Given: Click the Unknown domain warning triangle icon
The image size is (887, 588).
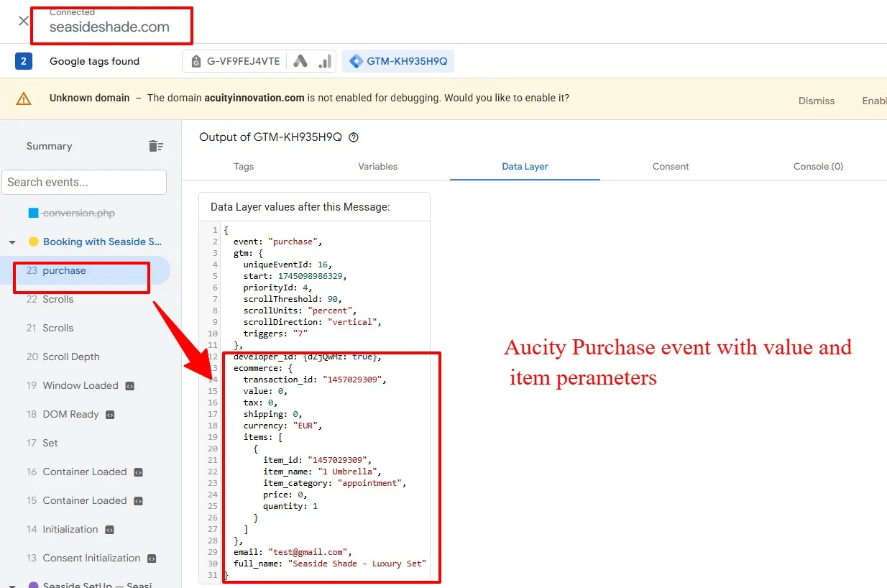Looking at the screenshot, I should tap(24, 98).
